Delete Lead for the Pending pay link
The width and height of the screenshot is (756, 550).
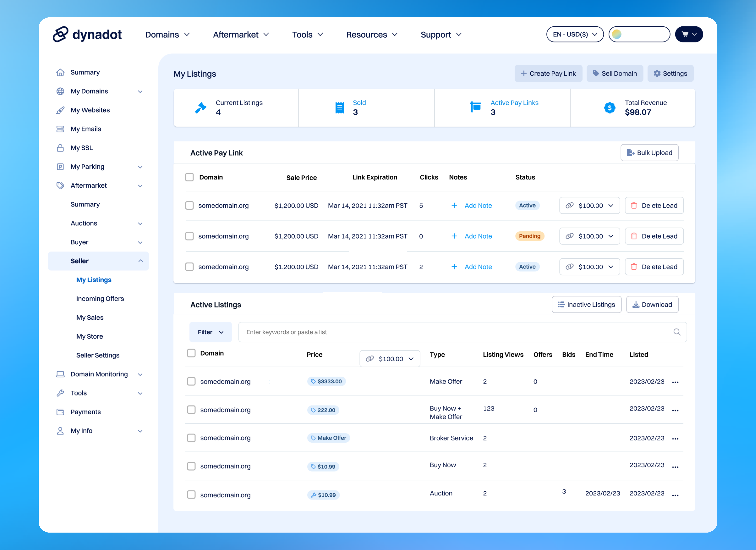pyautogui.click(x=654, y=236)
